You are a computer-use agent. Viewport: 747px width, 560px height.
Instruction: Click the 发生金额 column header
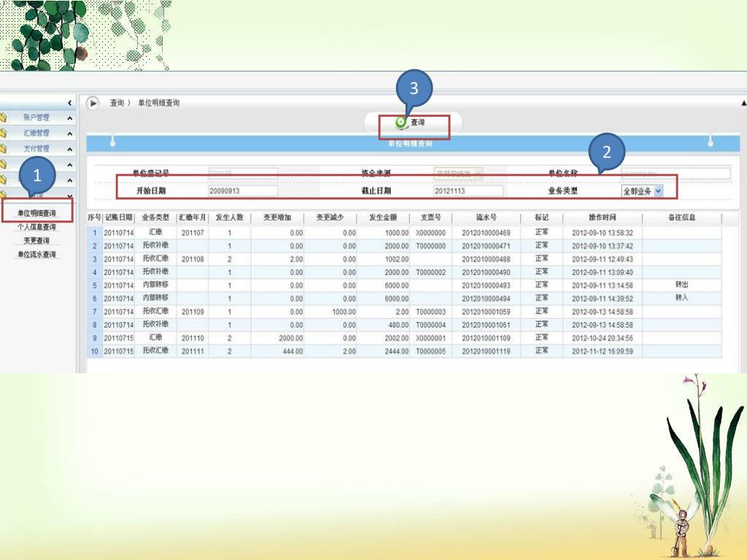point(382,218)
